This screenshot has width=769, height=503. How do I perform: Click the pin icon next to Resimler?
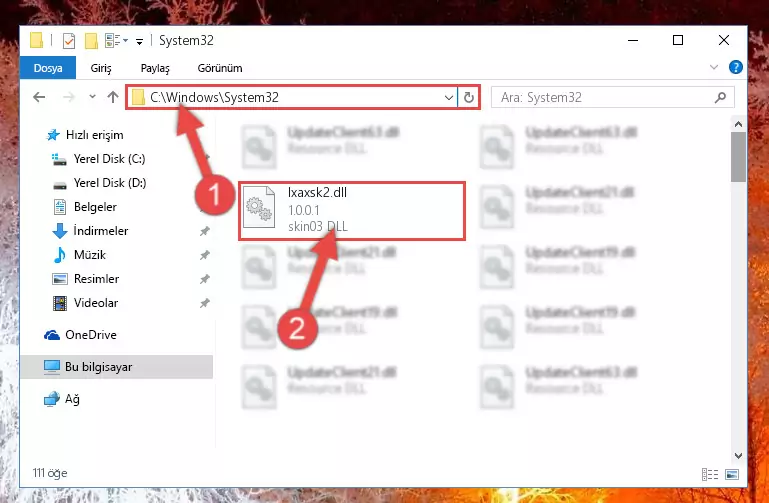point(205,279)
